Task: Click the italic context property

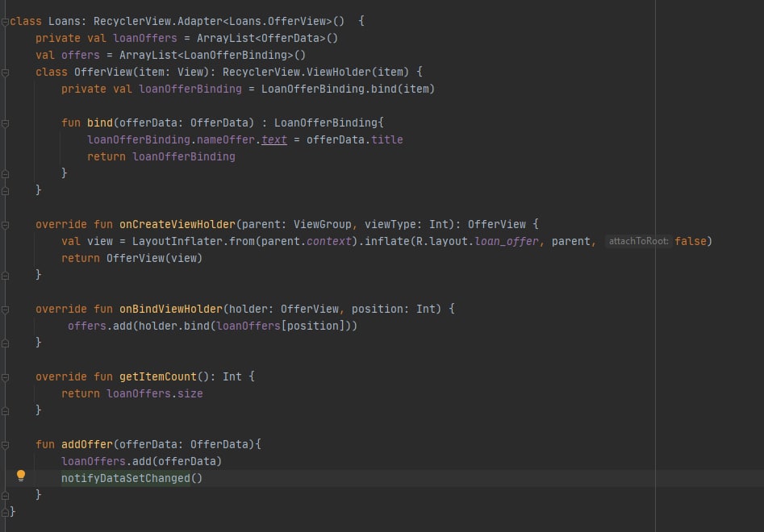Action: (329, 241)
